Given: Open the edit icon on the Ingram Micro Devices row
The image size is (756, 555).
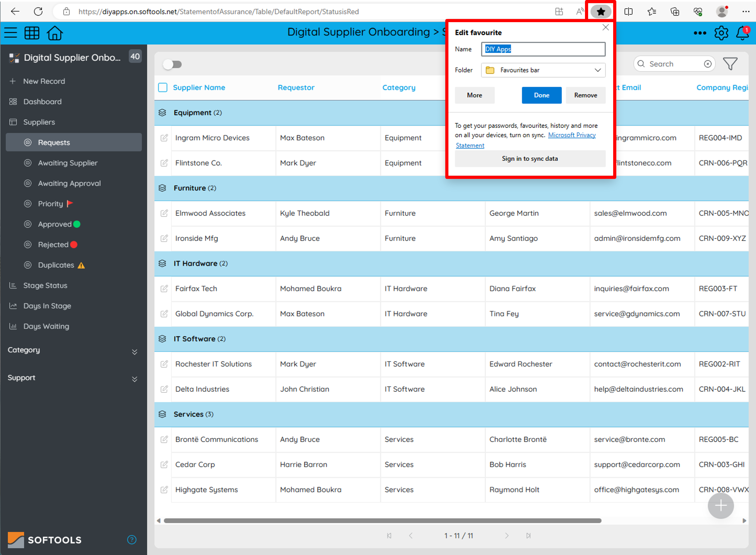Looking at the screenshot, I should (x=164, y=138).
